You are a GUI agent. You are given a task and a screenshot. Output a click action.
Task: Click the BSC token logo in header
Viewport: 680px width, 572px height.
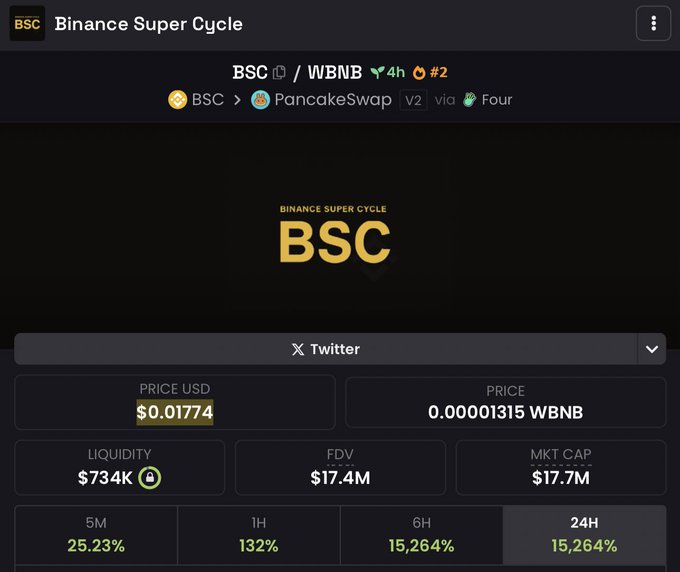coord(27,23)
